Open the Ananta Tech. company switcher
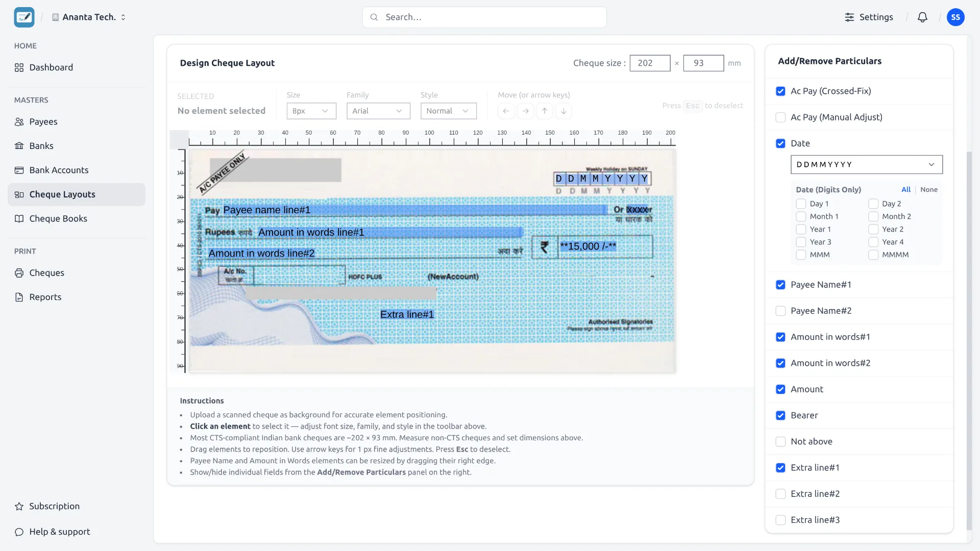 pos(89,17)
